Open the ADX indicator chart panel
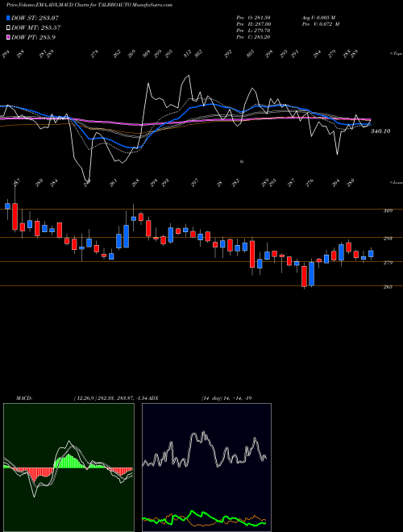Screen dimensions: 403x532 click(206, 468)
